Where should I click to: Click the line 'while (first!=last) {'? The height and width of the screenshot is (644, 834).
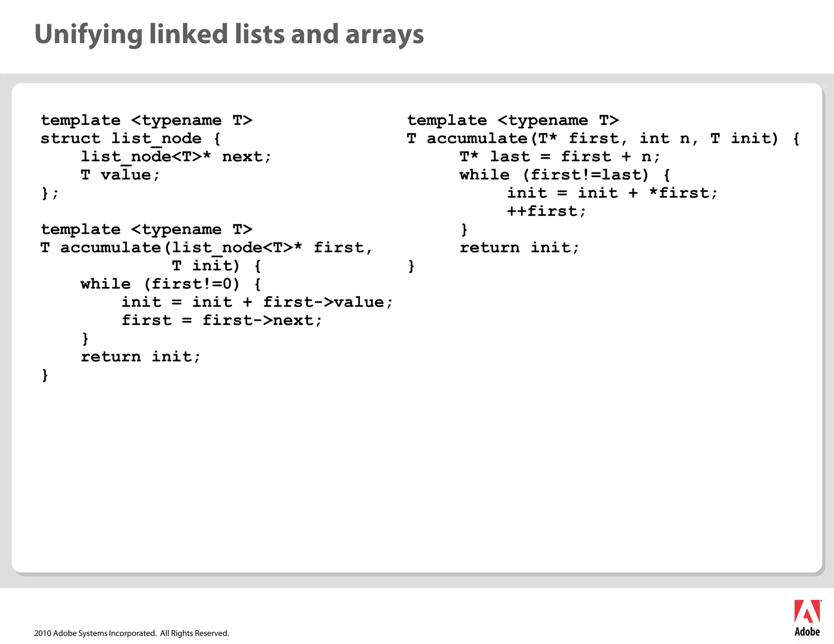pos(565,175)
